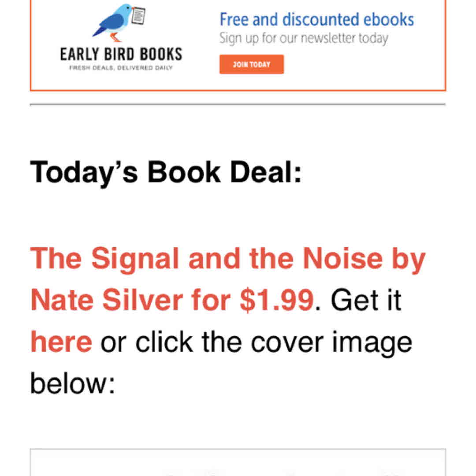The width and height of the screenshot is (476, 476).
Task: Click the "Get it" text
Action: (366, 300)
